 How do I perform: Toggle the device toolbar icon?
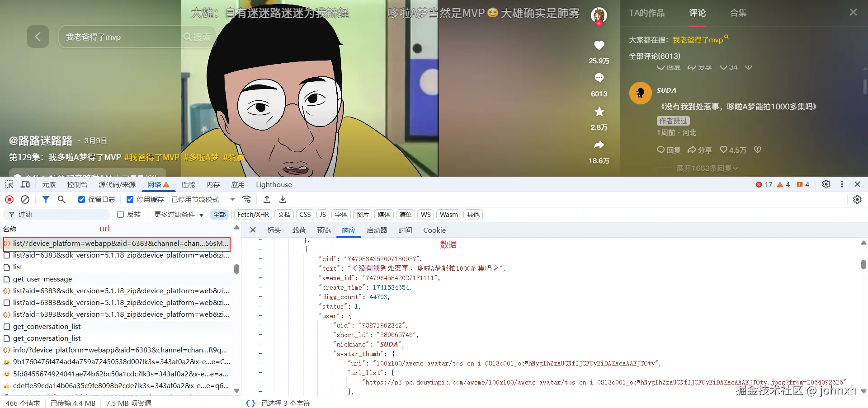point(25,184)
